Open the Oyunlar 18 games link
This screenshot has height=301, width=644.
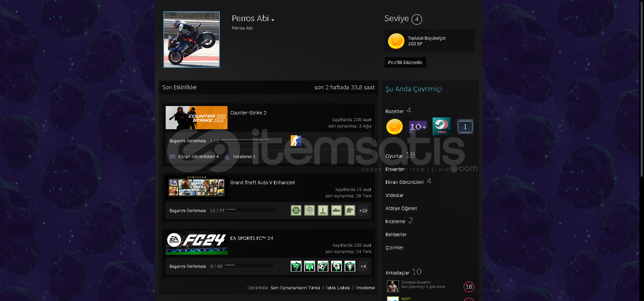(x=400, y=155)
